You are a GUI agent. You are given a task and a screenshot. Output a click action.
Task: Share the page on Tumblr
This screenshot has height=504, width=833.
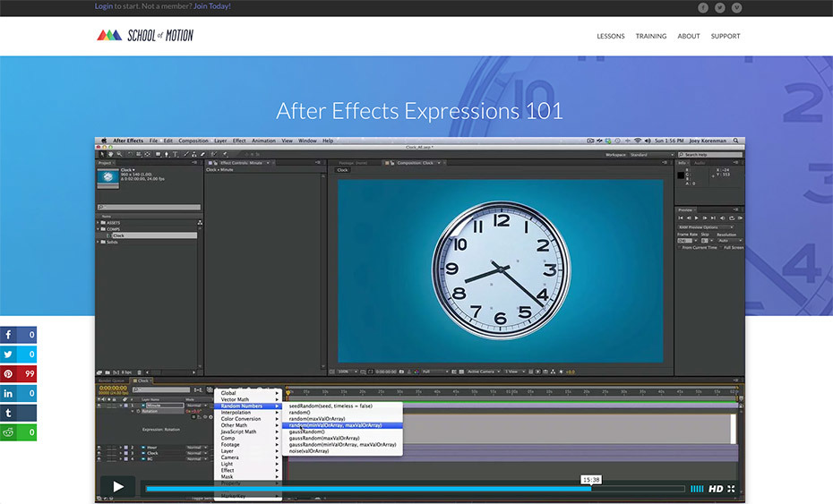[18, 413]
